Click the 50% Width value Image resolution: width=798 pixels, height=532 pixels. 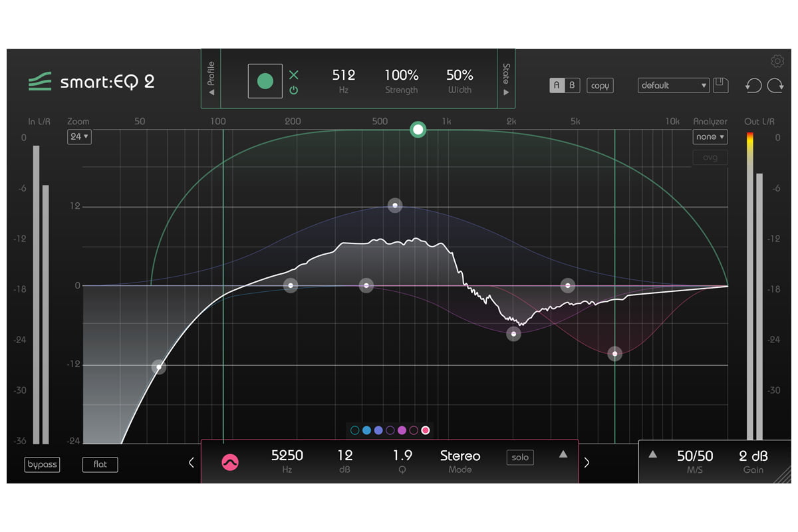[460, 75]
